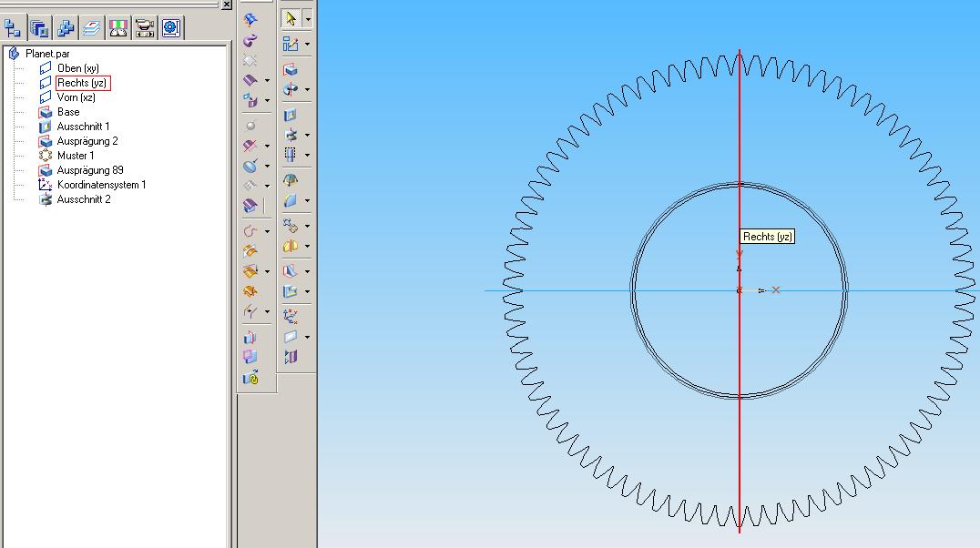Expand the Hole tool flyout arrow
This screenshot has height=548, width=980.
308,155
